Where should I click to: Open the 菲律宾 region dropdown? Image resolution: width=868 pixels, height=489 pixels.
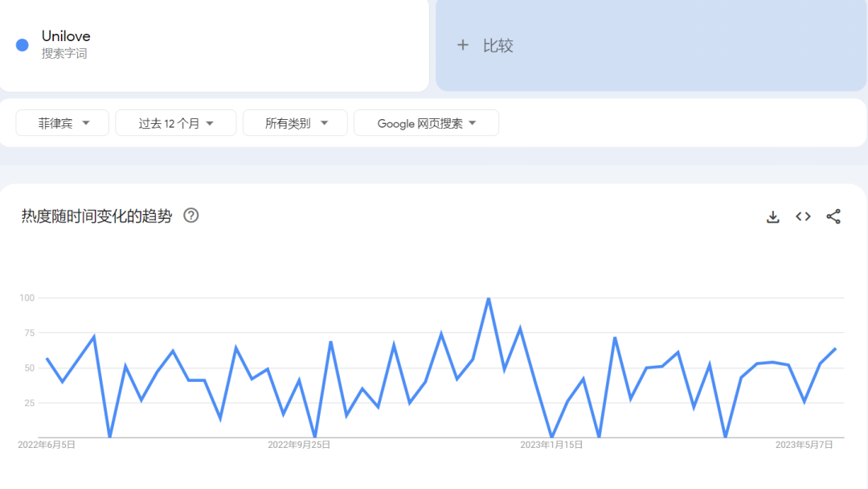point(62,123)
